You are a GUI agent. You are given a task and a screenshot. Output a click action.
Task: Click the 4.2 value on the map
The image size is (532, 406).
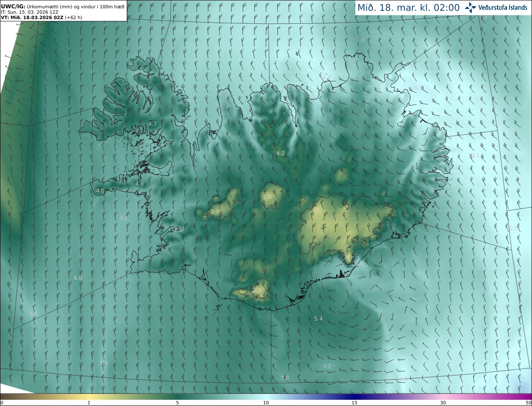(x=281, y=153)
